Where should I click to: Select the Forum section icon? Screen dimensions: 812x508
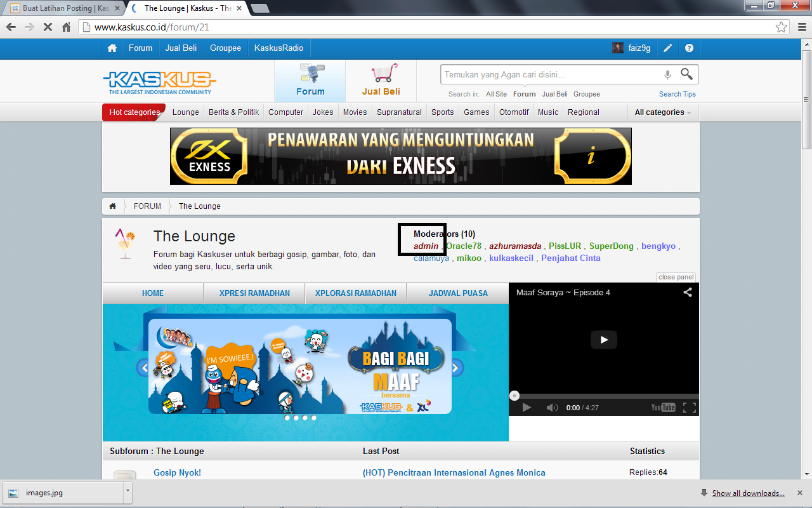click(310, 81)
